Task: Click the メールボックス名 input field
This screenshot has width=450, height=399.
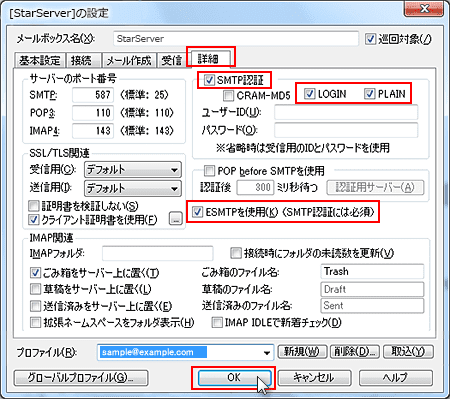Action: point(236,39)
